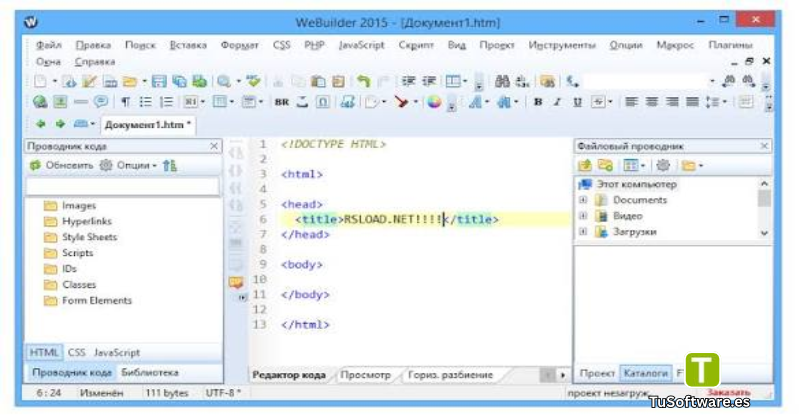Click the Find and Replace icon

[x=522, y=81]
